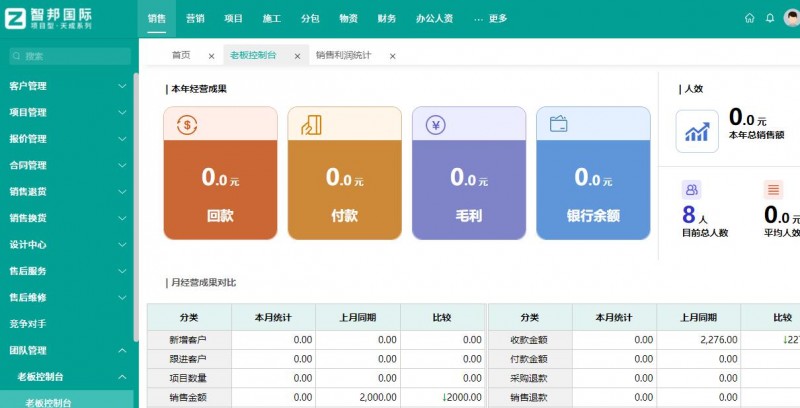Click the 智邦国际 logo icon
Viewport: 800px width, 408px height.
click(x=15, y=19)
